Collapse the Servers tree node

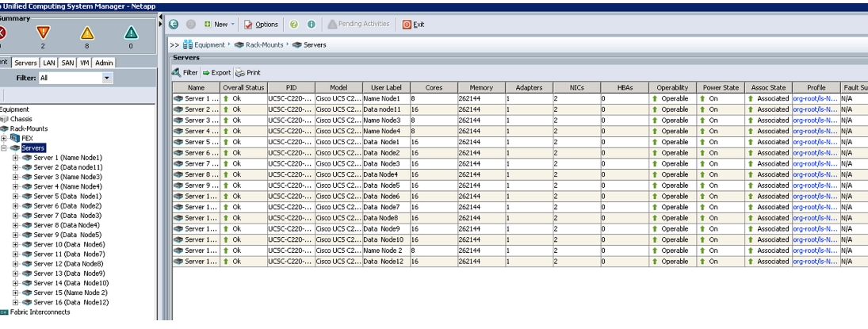(x=5, y=148)
